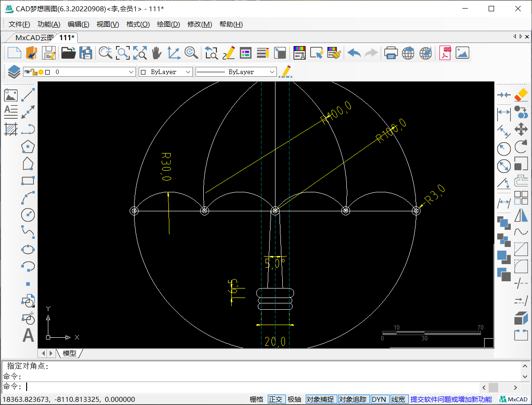Screen dimensions: 532x405
Task: Open the 视图(V) menu
Action: (108, 24)
